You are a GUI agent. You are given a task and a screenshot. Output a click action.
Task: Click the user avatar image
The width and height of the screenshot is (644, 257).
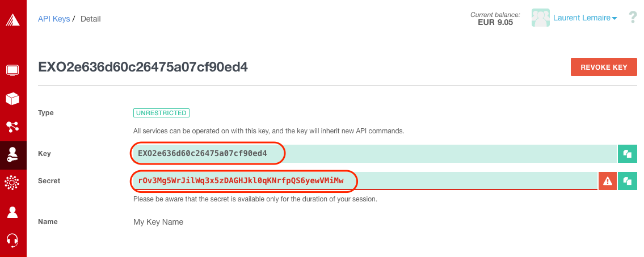point(540,18)
